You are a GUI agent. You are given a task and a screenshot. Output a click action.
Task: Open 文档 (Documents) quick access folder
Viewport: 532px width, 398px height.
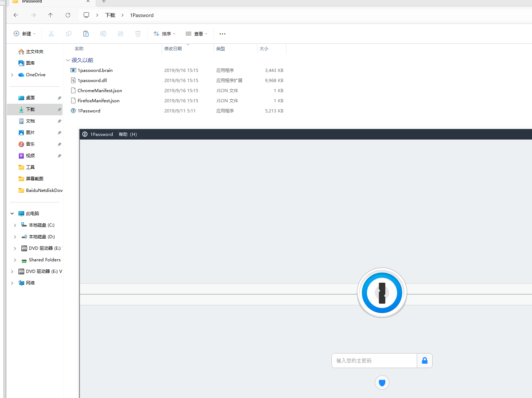pyautogui.click(x=30, y=121)
